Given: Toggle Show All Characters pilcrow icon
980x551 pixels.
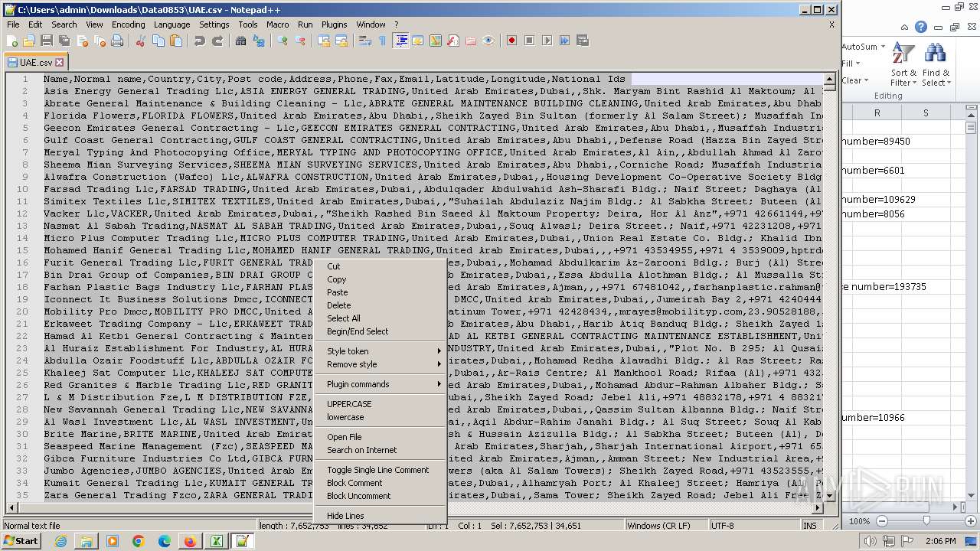Looking at the screenshot, I should 382,41.
